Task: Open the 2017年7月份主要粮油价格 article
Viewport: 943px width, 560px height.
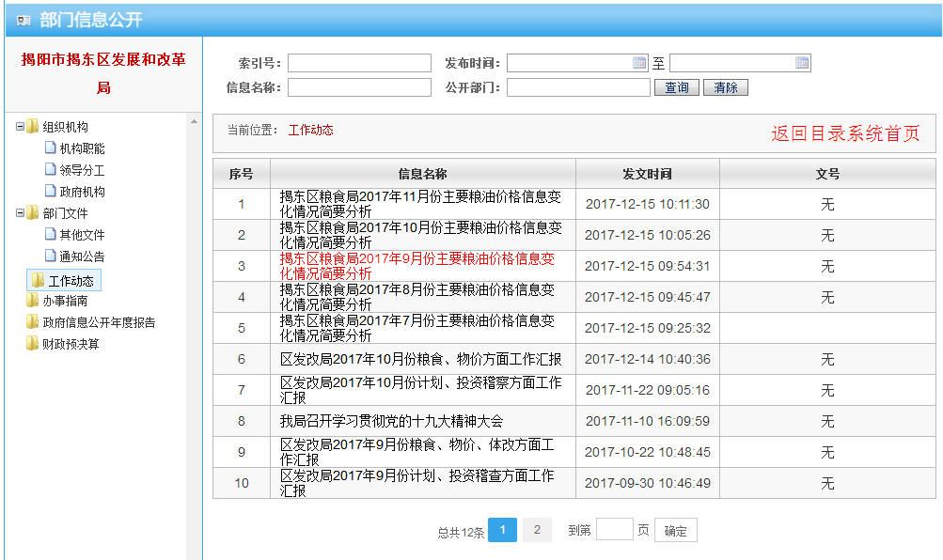Action: (416, 328)
